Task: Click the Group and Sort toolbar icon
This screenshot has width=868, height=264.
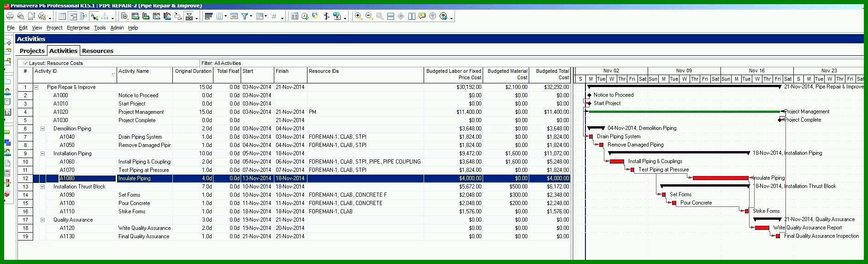Action: pyautogui.click(x=260, y=16)
